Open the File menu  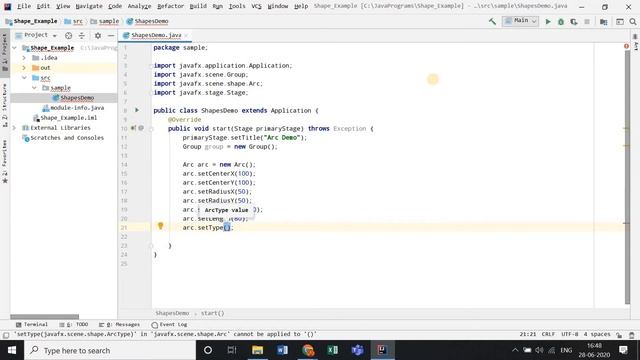pyautogui.click(x=24, y=6)
